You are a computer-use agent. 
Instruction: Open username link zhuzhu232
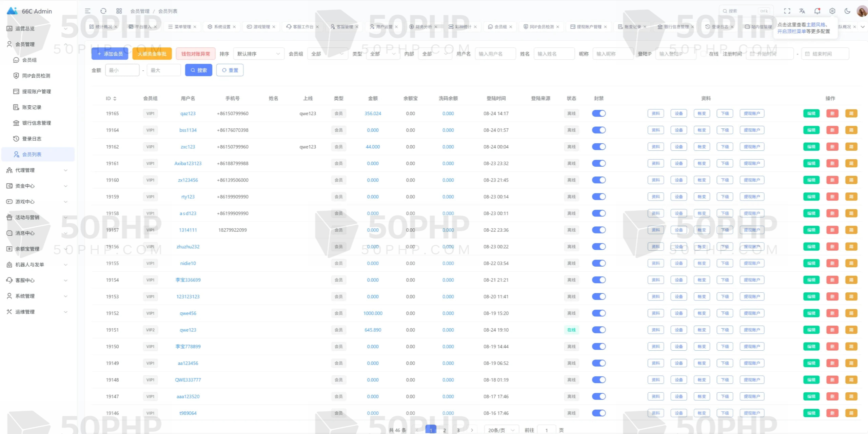188,247
